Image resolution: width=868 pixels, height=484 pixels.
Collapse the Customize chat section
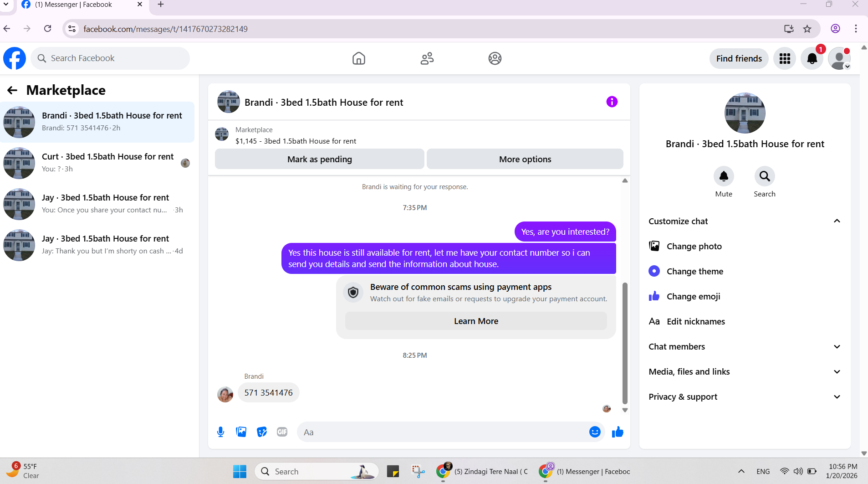coord(745,221)
